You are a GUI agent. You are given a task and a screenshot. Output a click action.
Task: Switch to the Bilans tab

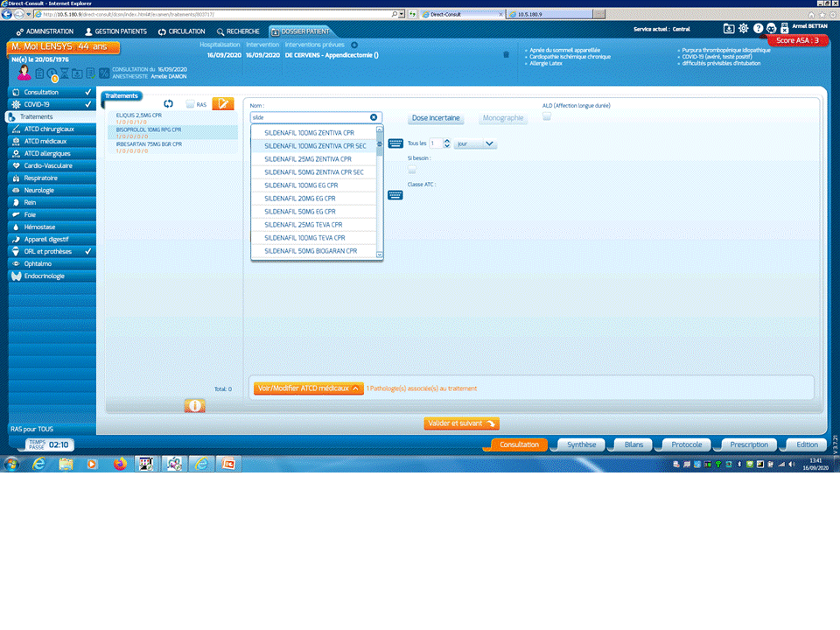(x=633, y=444)
